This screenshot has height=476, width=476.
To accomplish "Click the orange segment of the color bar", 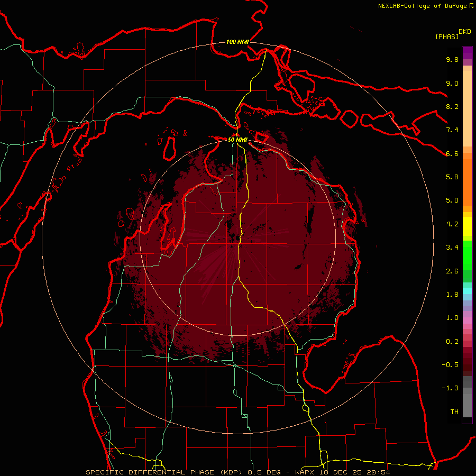I will [467, 182].
